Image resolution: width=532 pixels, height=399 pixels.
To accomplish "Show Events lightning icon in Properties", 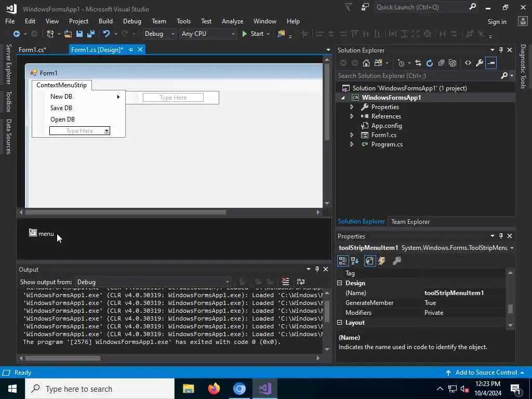I will coord(382,261).
